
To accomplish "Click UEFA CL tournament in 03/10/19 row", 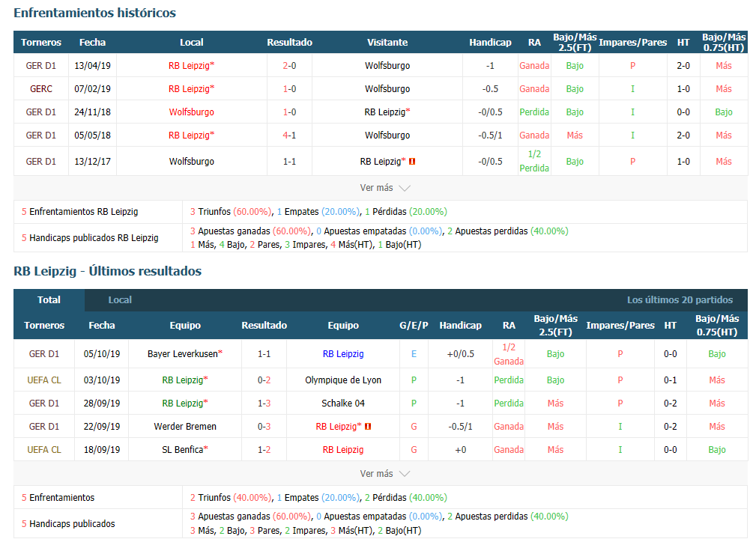I will (x=44, y=380).
